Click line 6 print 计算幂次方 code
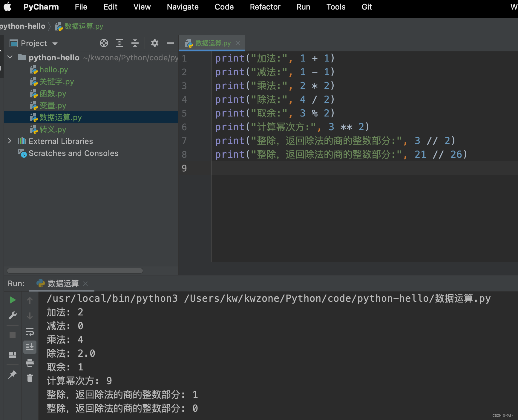Viewport: 518px width, 420px height. click(292, 127)
